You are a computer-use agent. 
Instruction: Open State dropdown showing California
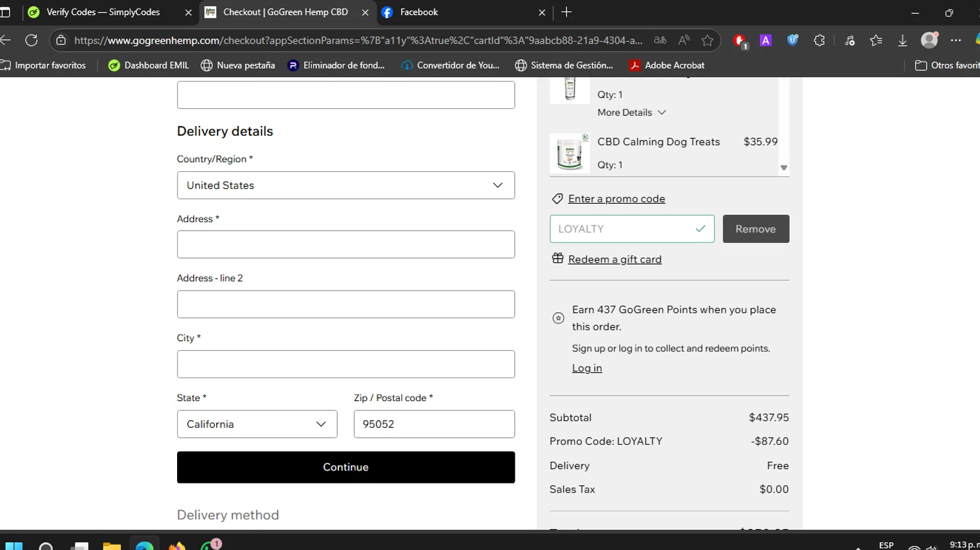[257, 424]
